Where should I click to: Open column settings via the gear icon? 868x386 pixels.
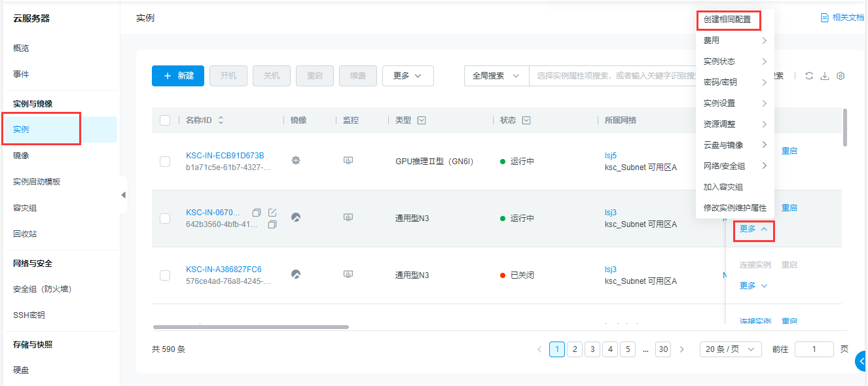[x=841, y=76]
